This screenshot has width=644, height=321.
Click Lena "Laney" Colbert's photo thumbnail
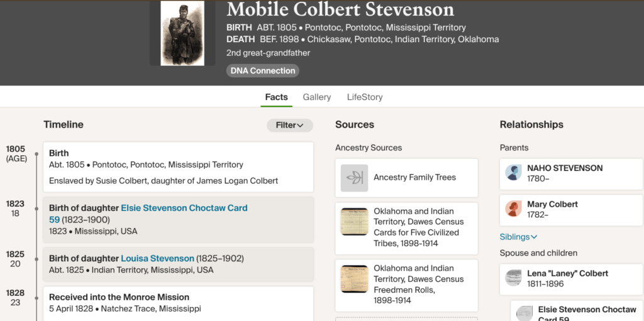[x=514, y=278]
